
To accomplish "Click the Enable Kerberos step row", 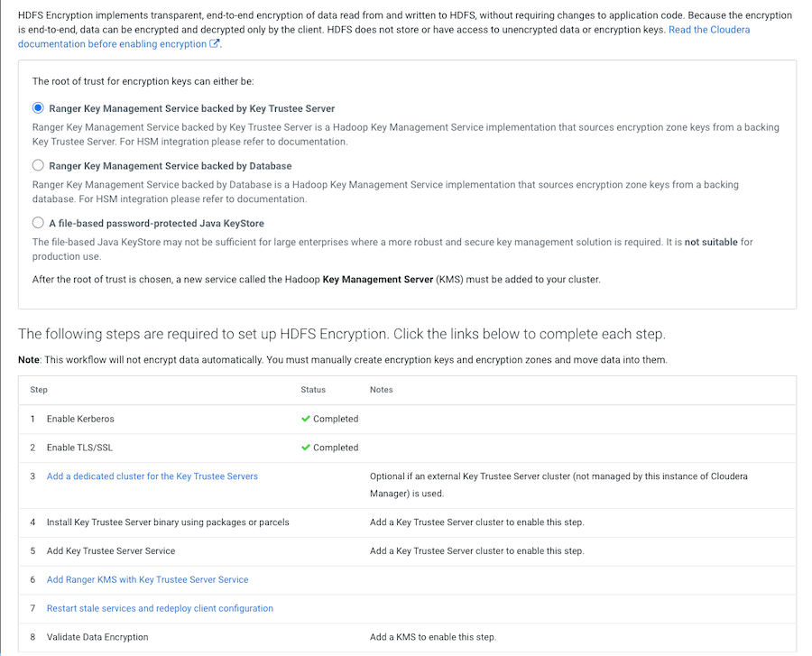I will click(80, 419).
